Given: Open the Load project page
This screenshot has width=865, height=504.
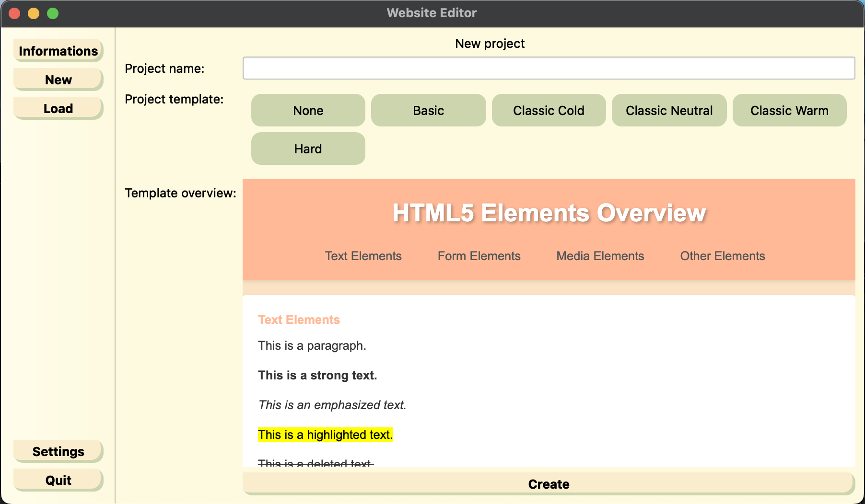Looking at the screenshot, I should pos(58,108).
